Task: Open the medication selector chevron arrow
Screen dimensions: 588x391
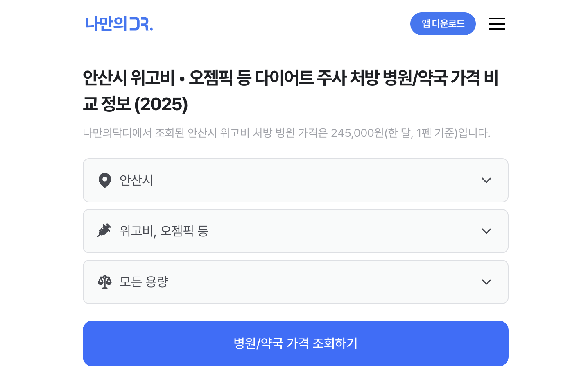Action: coord(486,231)
